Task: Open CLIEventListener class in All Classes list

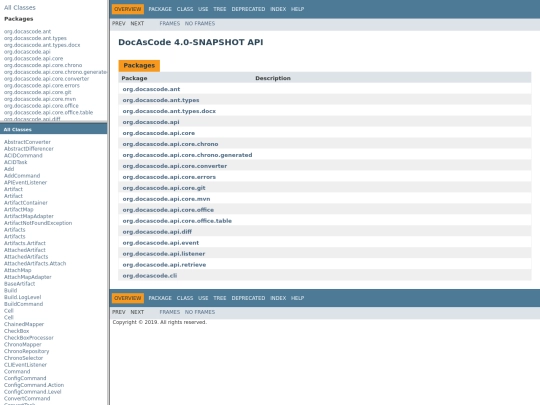Action: point(25,365)
